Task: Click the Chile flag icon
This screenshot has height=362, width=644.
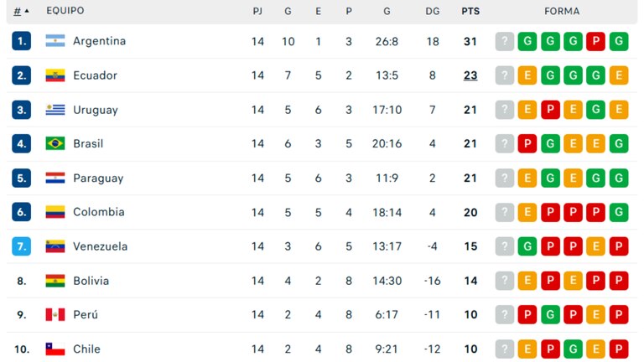Action: (55, 349)
